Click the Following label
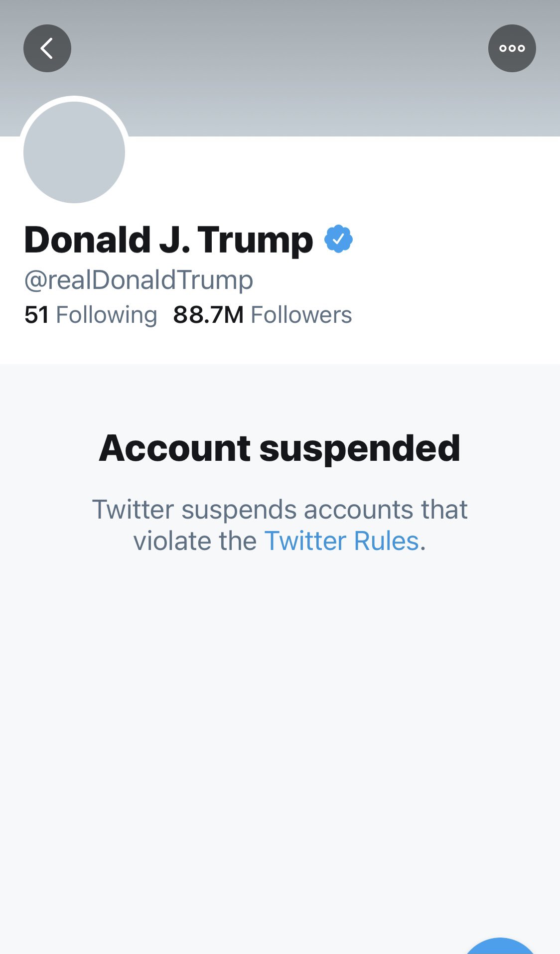The width and height of the screenshot is (560, 954). point(106,315)
